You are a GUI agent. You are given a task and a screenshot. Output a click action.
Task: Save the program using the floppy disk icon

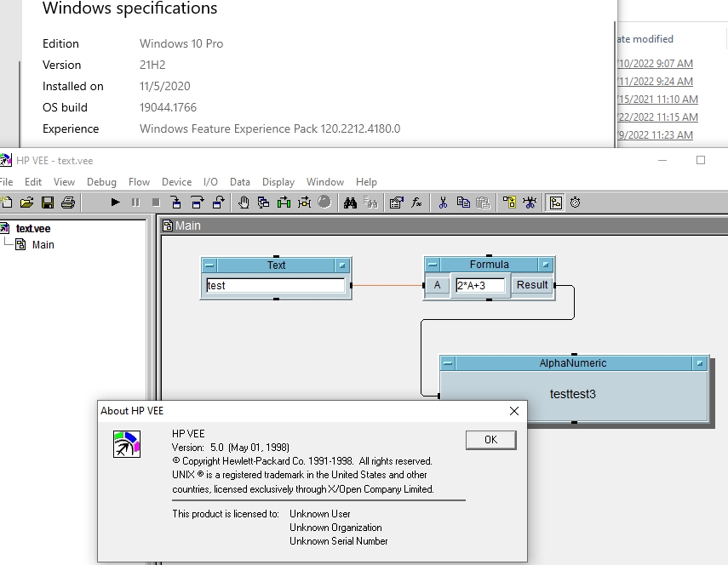coord(48,203)
